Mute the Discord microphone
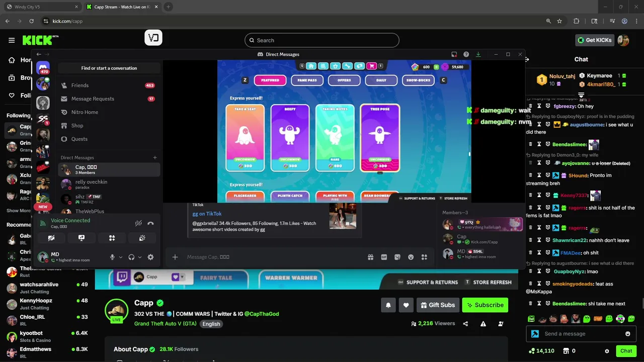Screen dimensions: 644x362 pyautogui.click(x=112, y=257)
